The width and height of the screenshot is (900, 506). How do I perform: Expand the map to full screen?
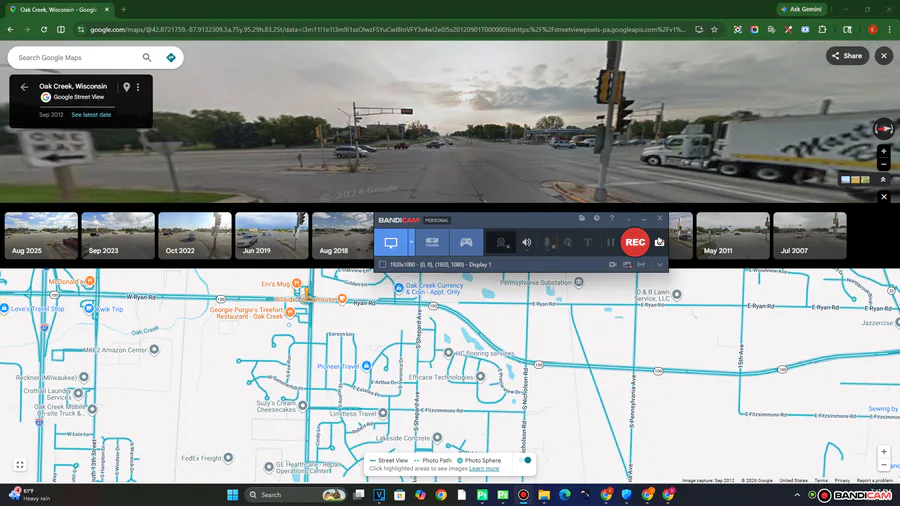tap(20, 465)
